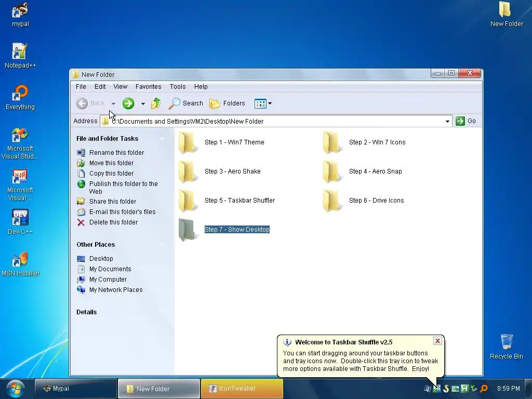
Task: Switch to IconTweaker taskbar button
Action: coord(242,389)
